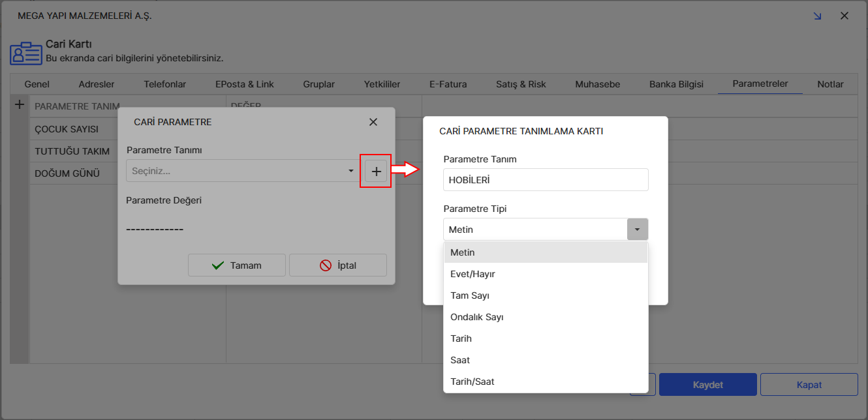Select the TUTTUĞU TAKIM row
Viewport: 868px width, 420px height.
coord(72,151)
